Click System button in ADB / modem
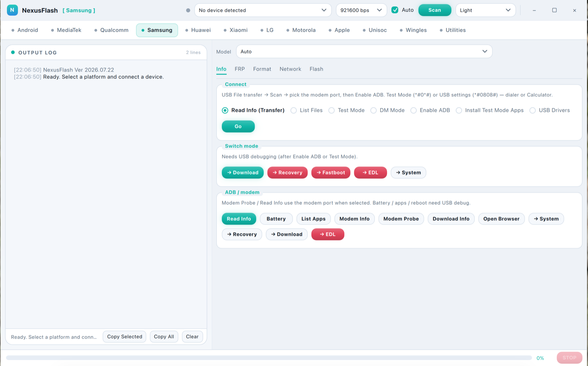The height and width of the screenshot is (366, 588). pos(546,219)
